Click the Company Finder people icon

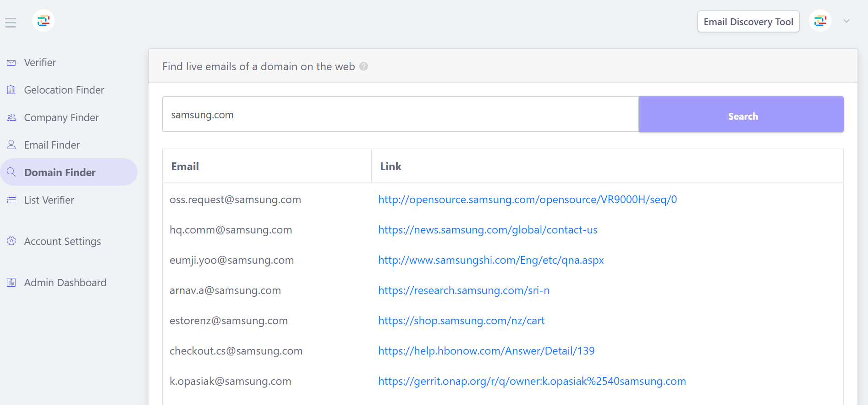pos(11,117)
